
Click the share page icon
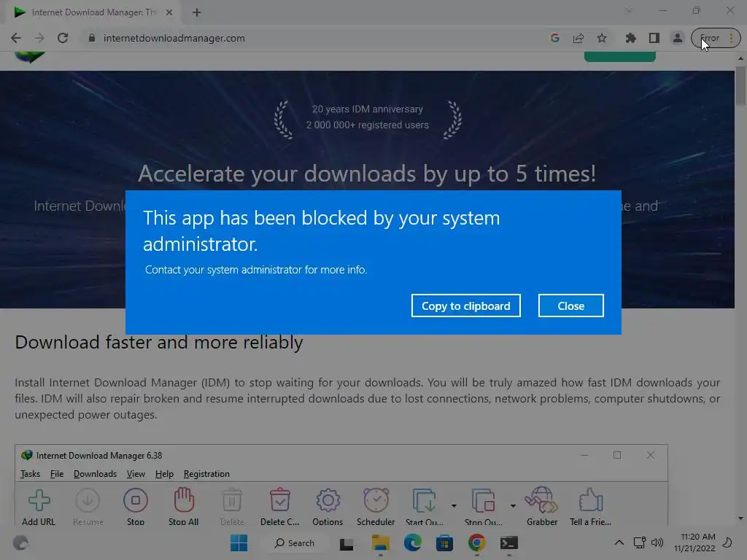click(x=578, y=38)
